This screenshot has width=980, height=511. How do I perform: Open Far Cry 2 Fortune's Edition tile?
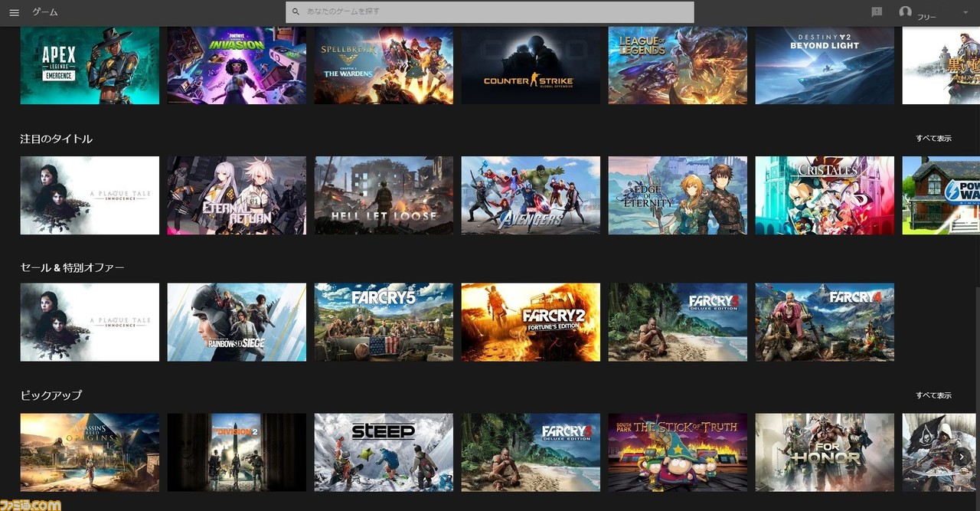click(x=531, y=323)
